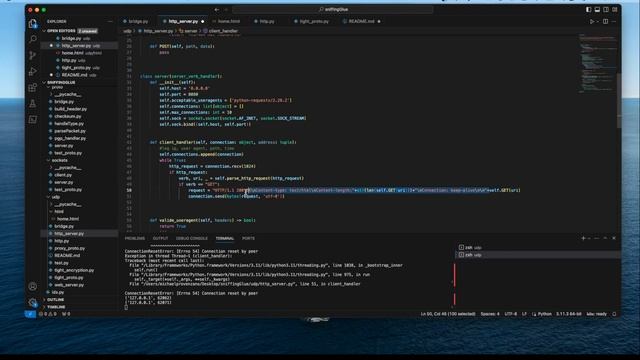This screenshot has height=360, width=640.
Task: Open the Explorer panel more actions menu
Action: (x=110, y=21)
